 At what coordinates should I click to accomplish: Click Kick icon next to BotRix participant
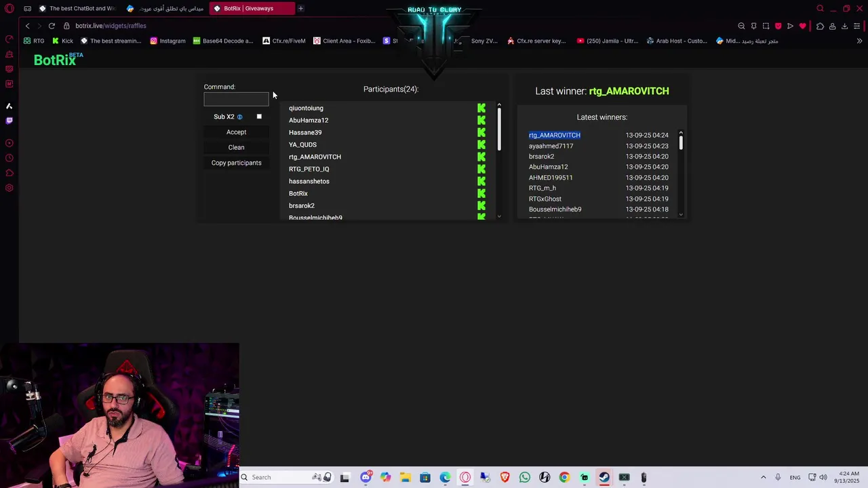481,194
